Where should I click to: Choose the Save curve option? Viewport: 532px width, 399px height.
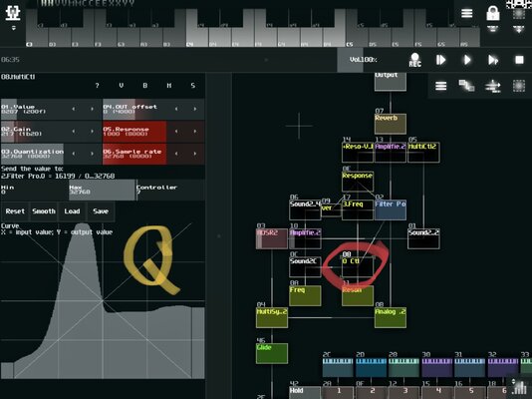click(101, 211)
